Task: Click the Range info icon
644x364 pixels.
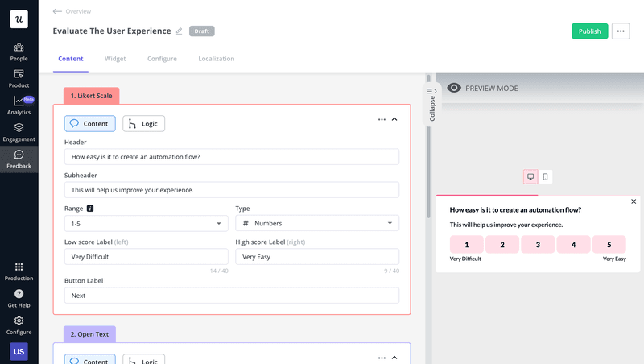Action: point(90,209)
